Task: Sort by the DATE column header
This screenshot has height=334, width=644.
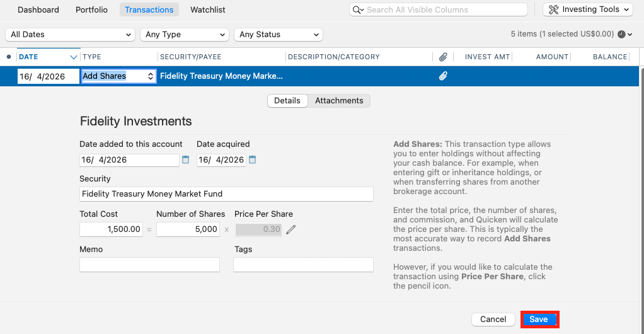Action: pyautogui.click(x=48, y=57)
